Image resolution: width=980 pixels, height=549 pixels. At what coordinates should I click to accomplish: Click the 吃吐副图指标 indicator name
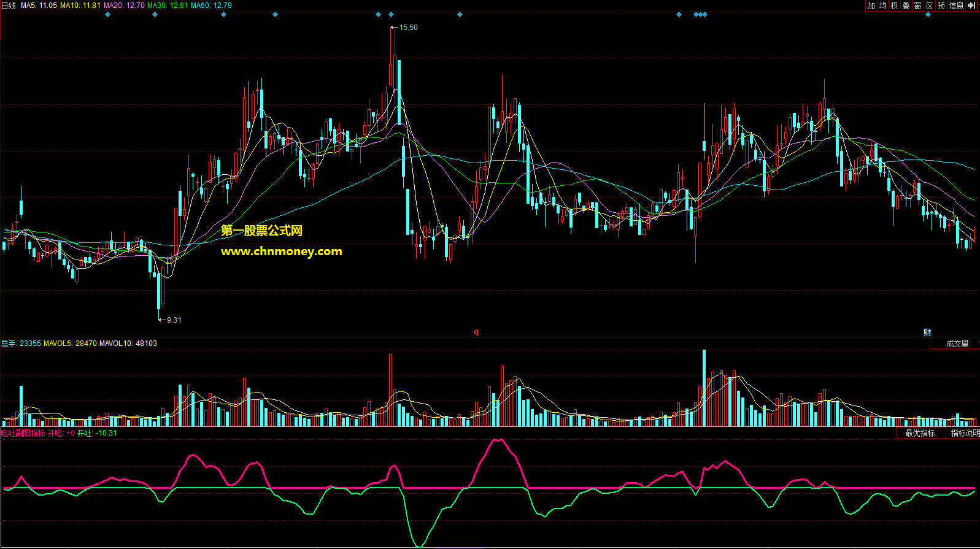23,433
